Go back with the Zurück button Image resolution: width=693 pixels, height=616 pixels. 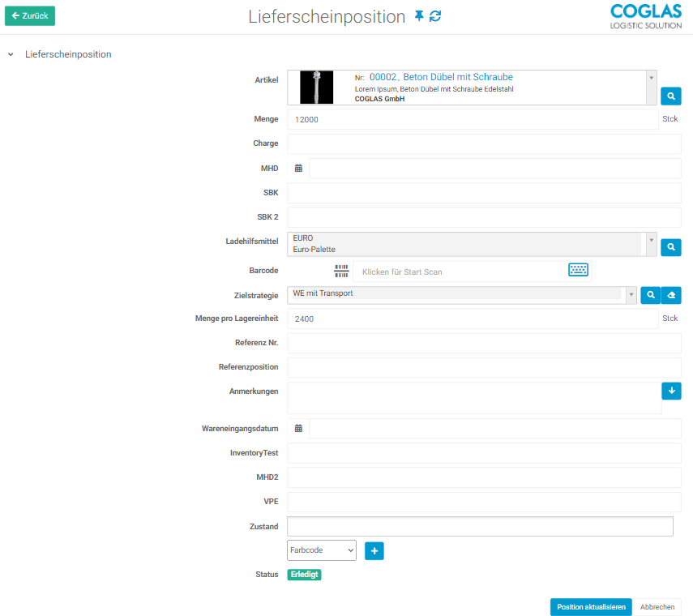[x=30, y=15]
